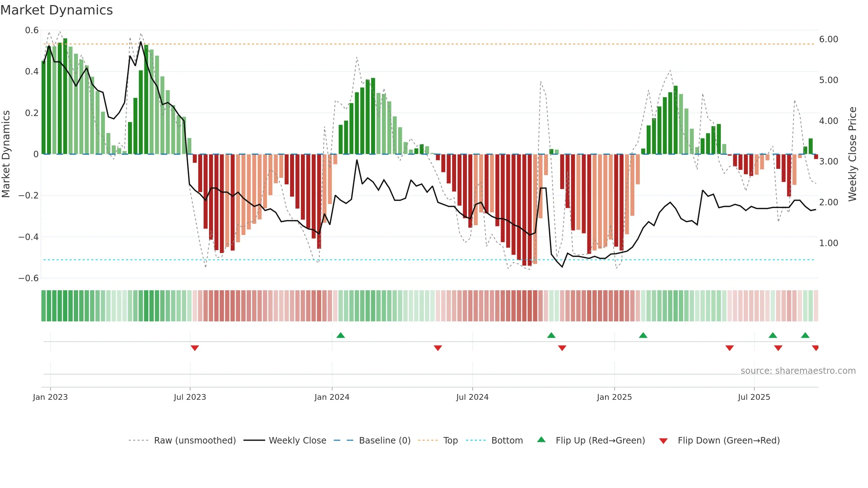868x488 pixels.
Task: Click the cyan dashed Bottom threshold line
Action: pos(429,260)
